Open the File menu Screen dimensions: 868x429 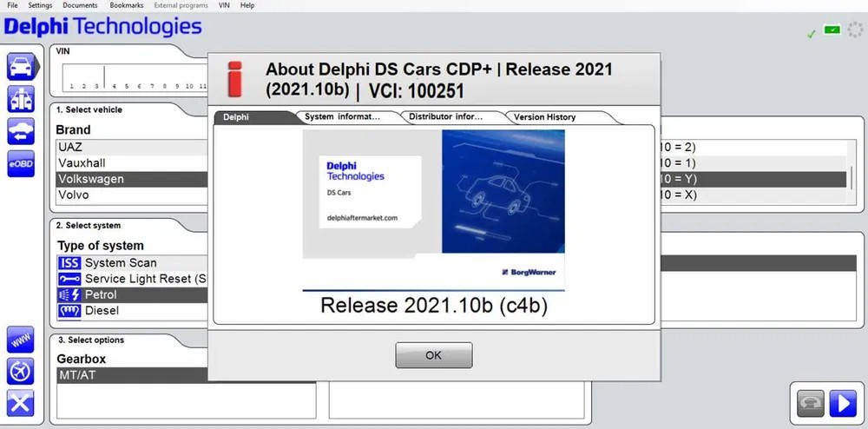click(12, 5)
